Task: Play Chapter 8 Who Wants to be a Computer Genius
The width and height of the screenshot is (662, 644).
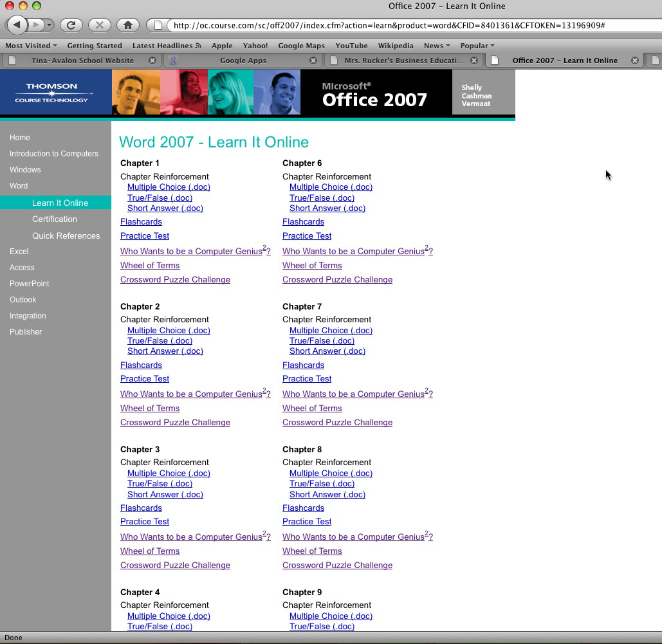Action: 358,536
